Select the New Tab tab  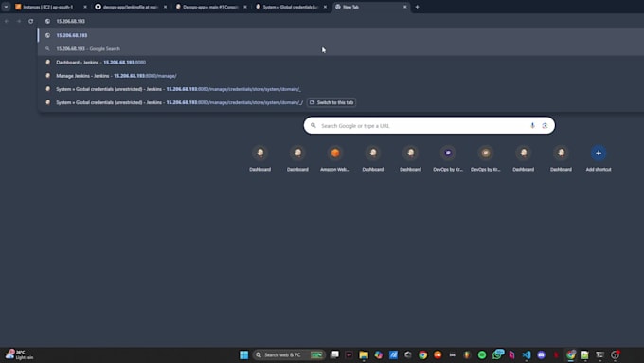pos(370,7)
